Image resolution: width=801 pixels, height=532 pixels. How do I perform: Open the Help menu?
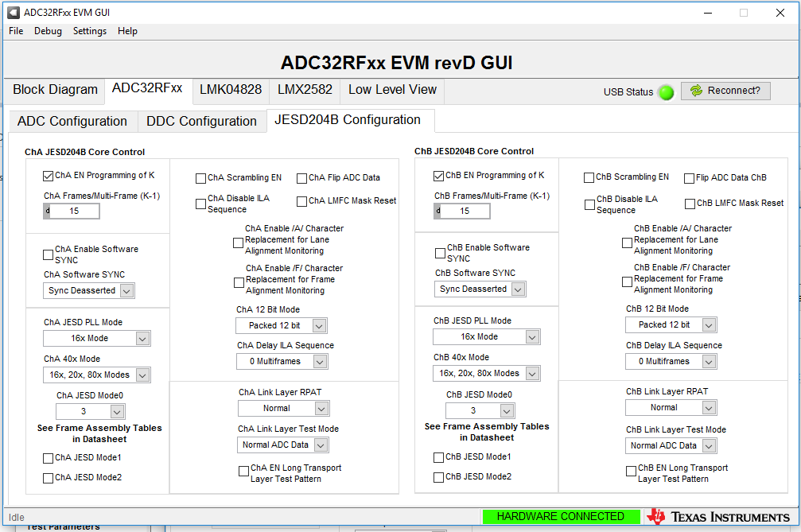coord(127,31)
